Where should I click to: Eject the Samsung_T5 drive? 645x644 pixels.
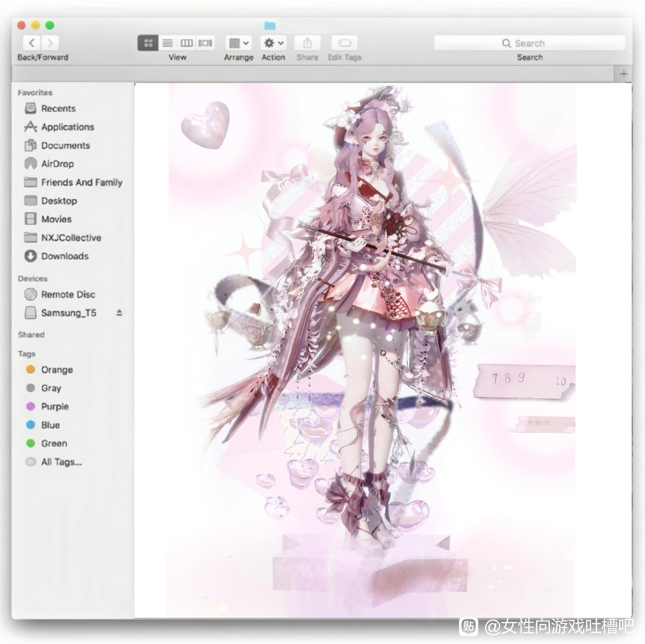pyautogui.click(x=119, y=313)
